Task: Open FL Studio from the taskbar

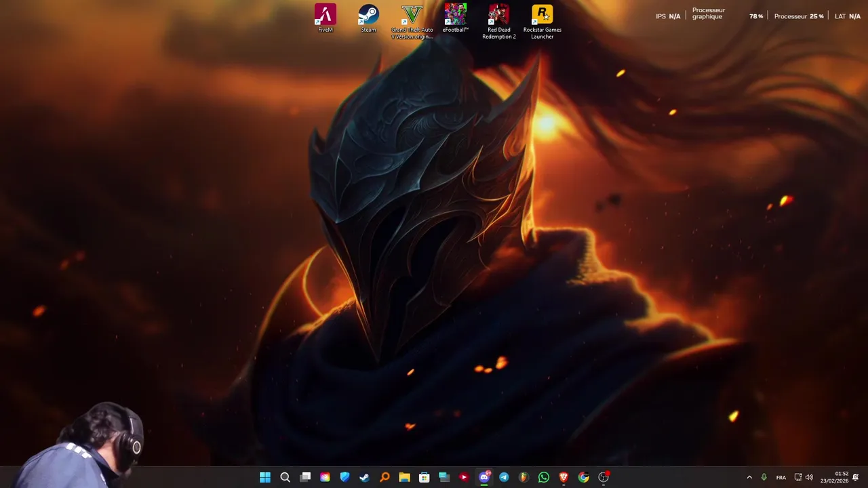Action: pyautogui.click(x=524, y=477)
